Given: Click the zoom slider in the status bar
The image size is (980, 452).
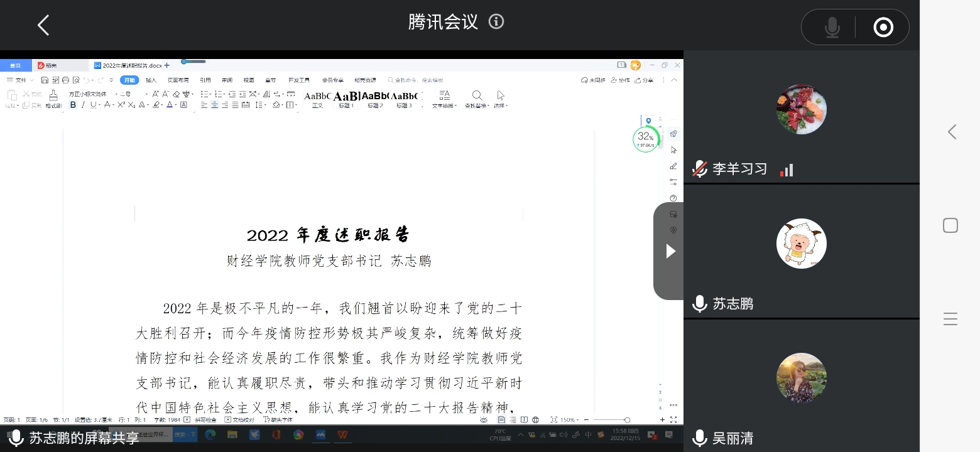Looking at the screenshot, I should tap(609, 420).
